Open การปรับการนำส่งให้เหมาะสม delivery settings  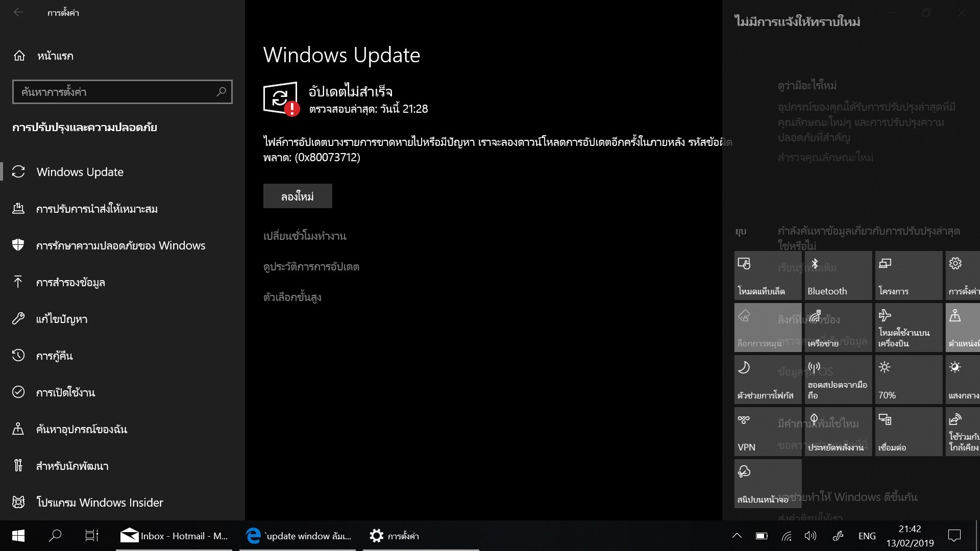[122, 209]
